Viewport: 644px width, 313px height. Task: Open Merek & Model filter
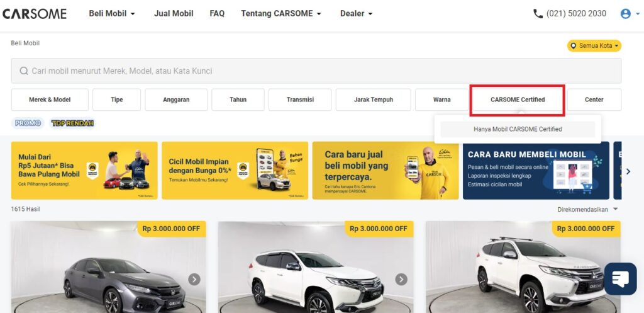click(x=50, y=100)
